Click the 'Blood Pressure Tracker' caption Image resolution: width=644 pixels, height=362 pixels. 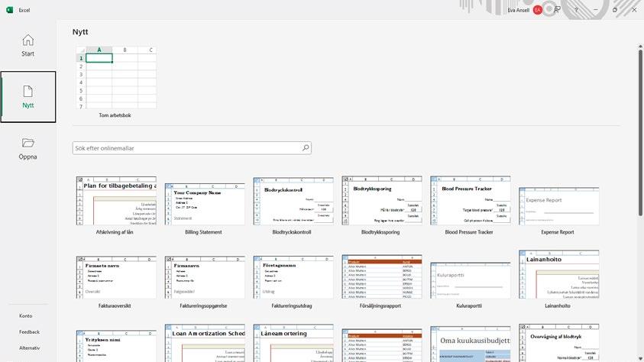tap(469, 232)
